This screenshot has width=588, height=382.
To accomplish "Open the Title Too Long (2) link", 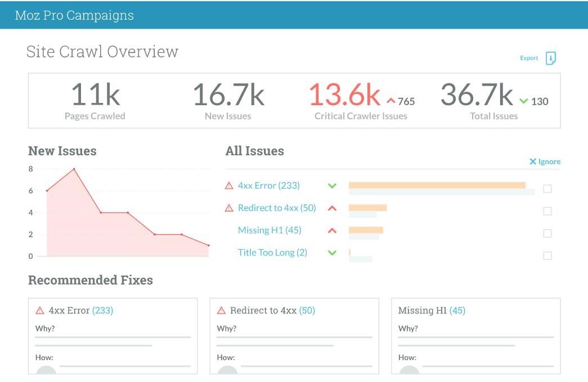I will (272, 253).
